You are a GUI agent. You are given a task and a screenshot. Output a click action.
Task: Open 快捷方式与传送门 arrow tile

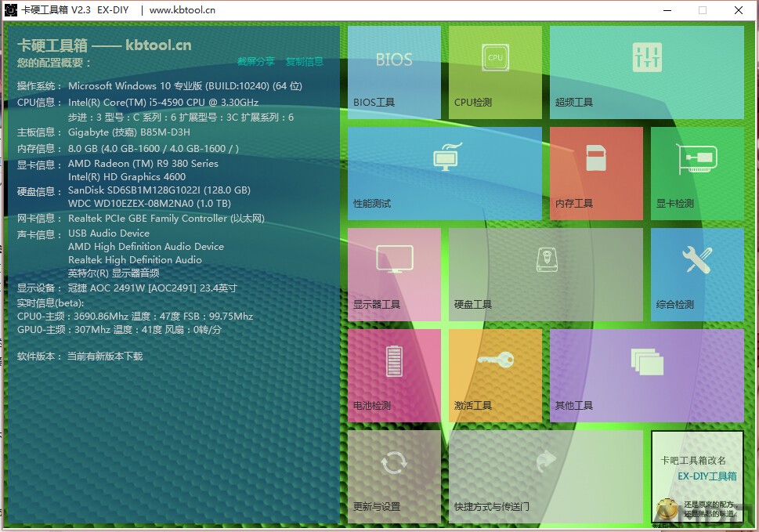(546, 477)
